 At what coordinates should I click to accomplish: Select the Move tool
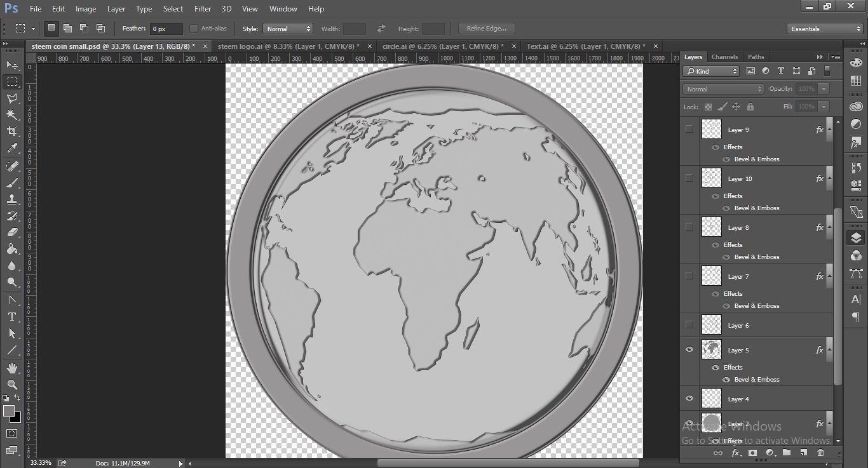[x=12, y=65]
